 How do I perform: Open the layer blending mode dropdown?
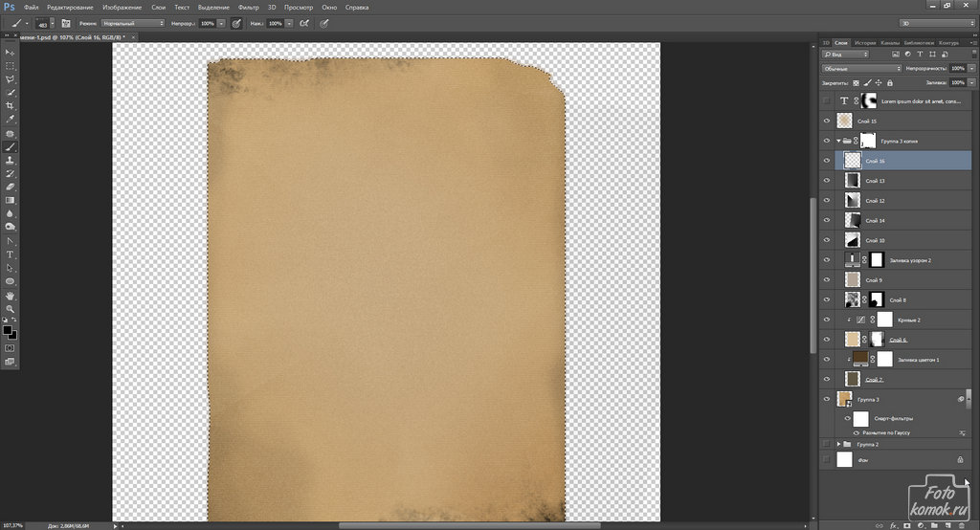[861, 69]
